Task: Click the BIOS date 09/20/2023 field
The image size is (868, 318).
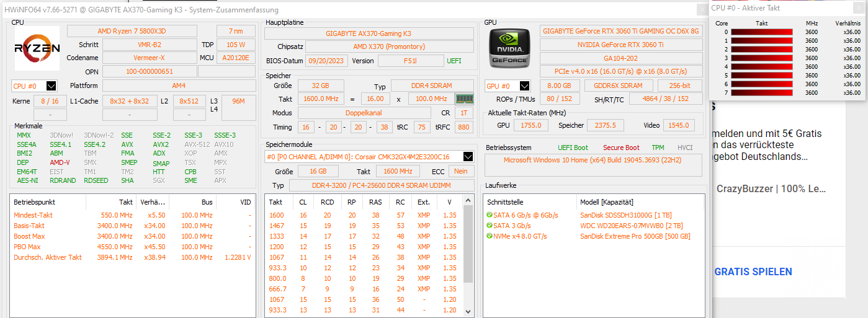Action: pos(325,61)
